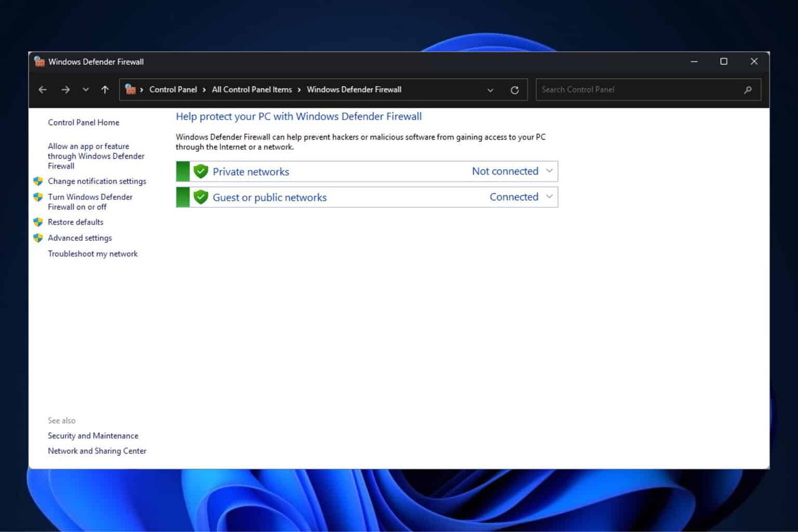Click the Up one level arrow
This screenshot has width=798, height=532.
click(105, 90)
